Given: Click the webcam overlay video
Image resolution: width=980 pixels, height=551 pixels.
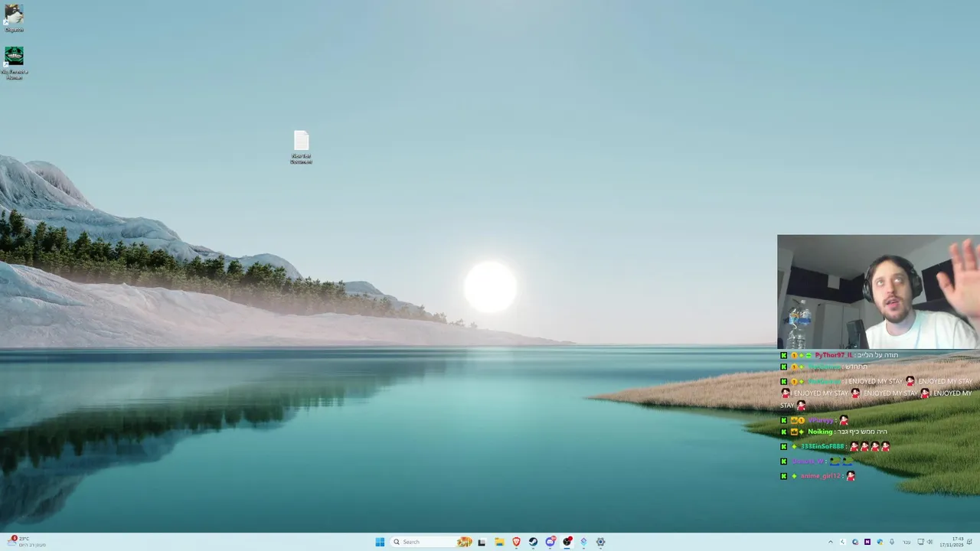Looking at the screenshot, I should 878,292.
